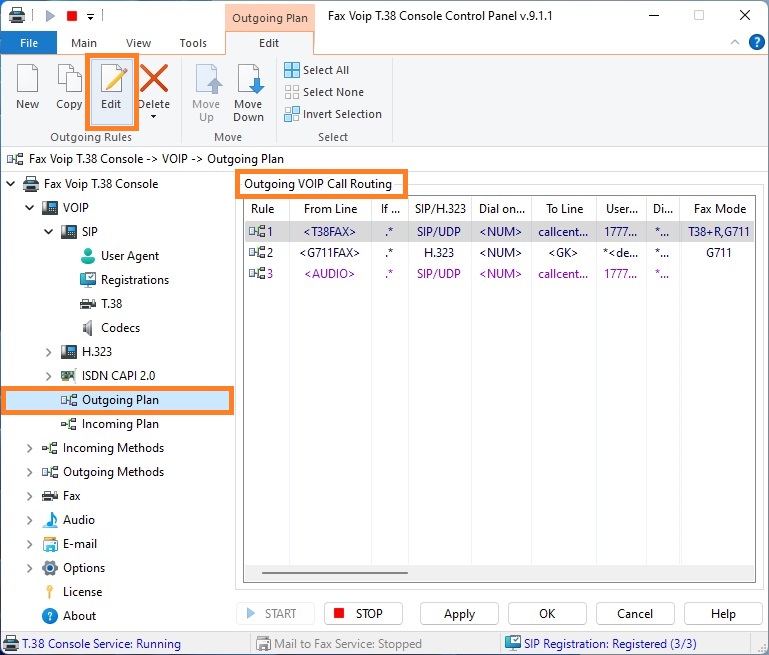Click the STOP button

pyautogui.click(x=363, y=614)
